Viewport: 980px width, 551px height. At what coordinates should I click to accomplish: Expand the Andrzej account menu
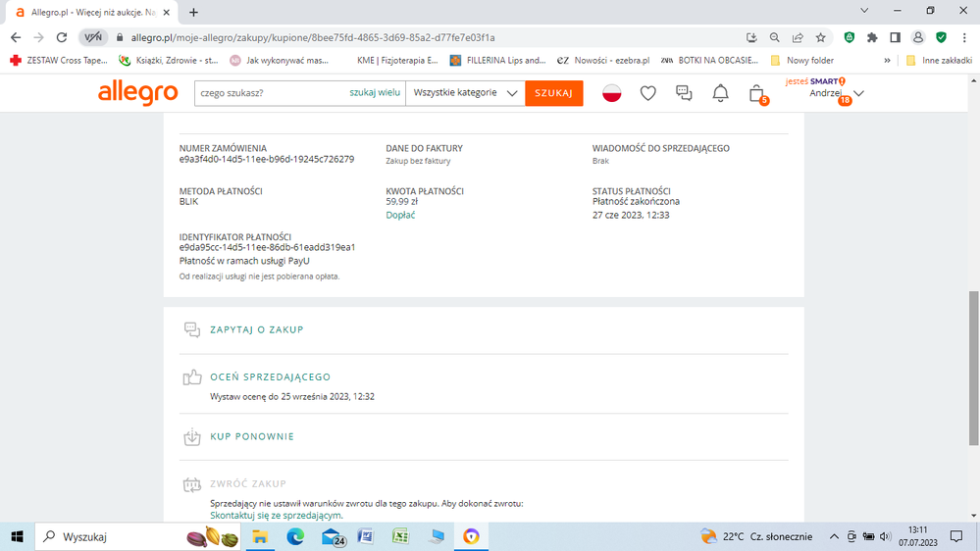tap(836, 93)
